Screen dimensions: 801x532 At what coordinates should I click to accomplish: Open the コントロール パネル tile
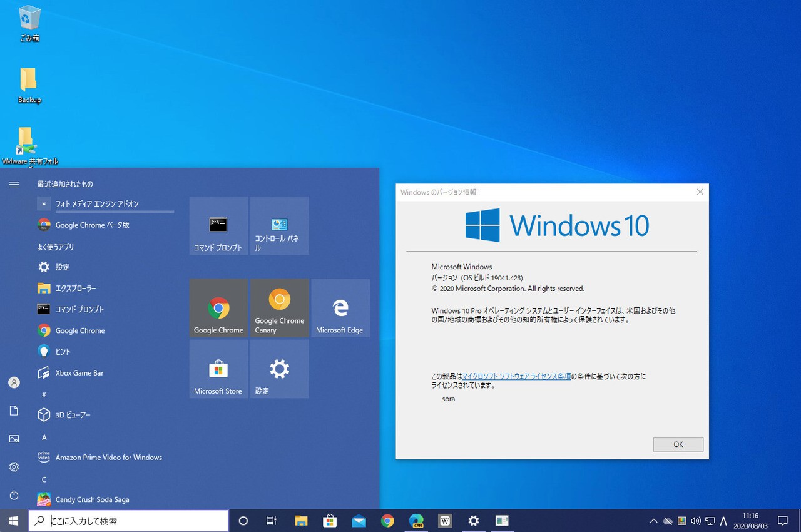[279, 226]
